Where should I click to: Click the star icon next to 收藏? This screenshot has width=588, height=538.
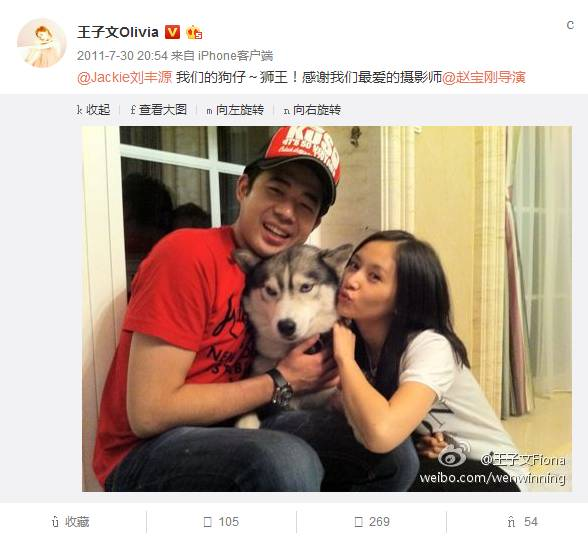coord(55,522)
